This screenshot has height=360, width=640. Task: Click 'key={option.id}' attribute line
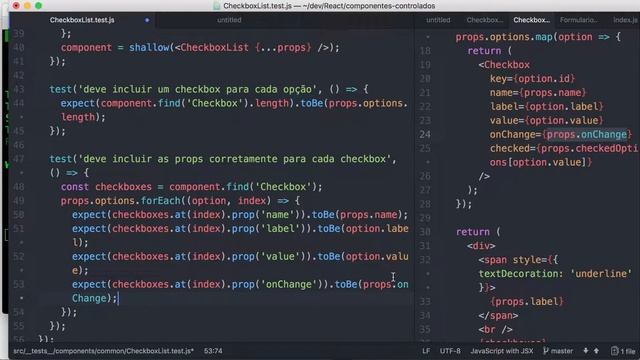532,78
